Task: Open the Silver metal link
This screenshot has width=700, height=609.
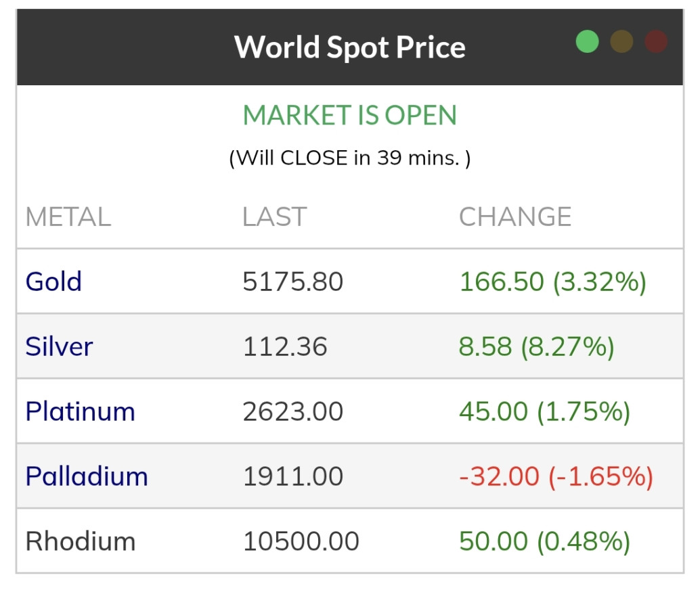Action: coord(59,346)
